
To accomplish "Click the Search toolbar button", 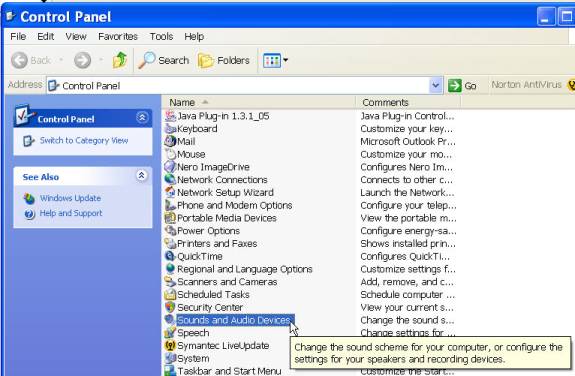I will coord(164,60).
